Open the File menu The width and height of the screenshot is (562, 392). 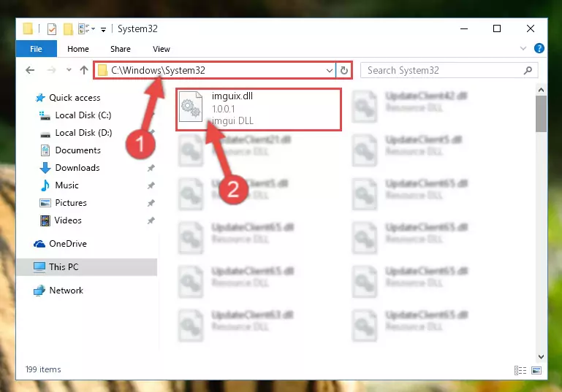(37, 49)
